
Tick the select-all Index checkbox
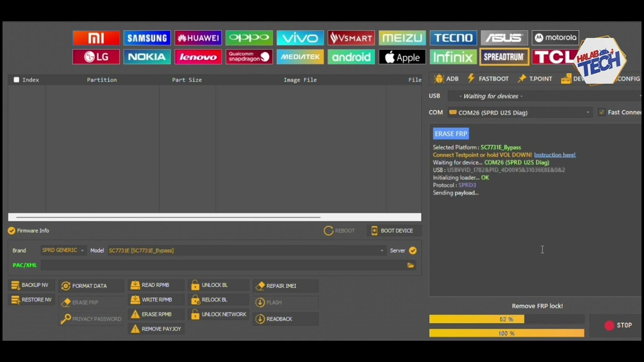(17, 79)
